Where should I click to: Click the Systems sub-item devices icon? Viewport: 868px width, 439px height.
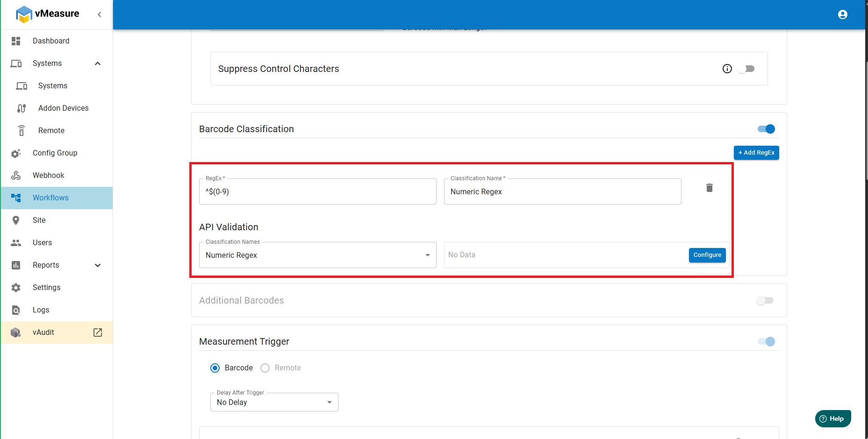22,86
